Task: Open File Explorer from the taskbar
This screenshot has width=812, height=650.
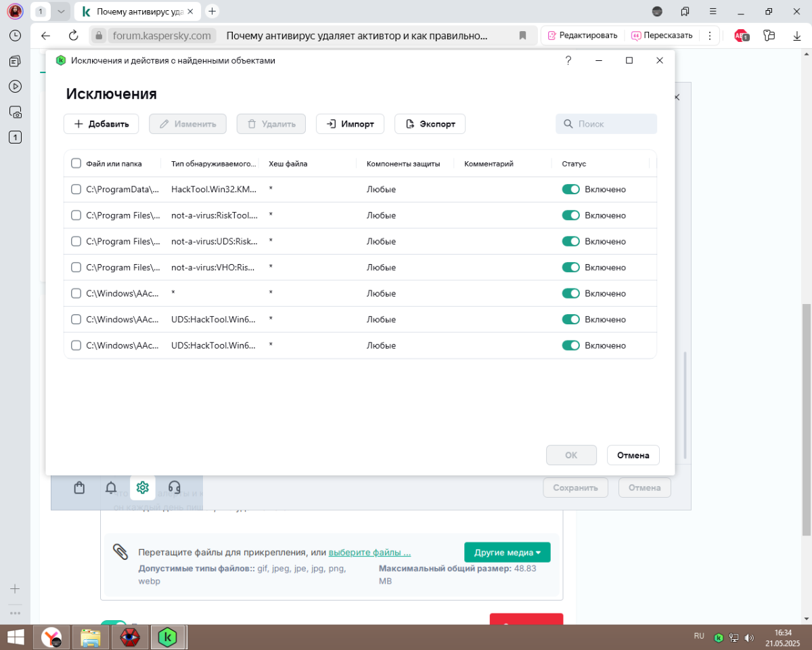Action: (x=91, y=637)
